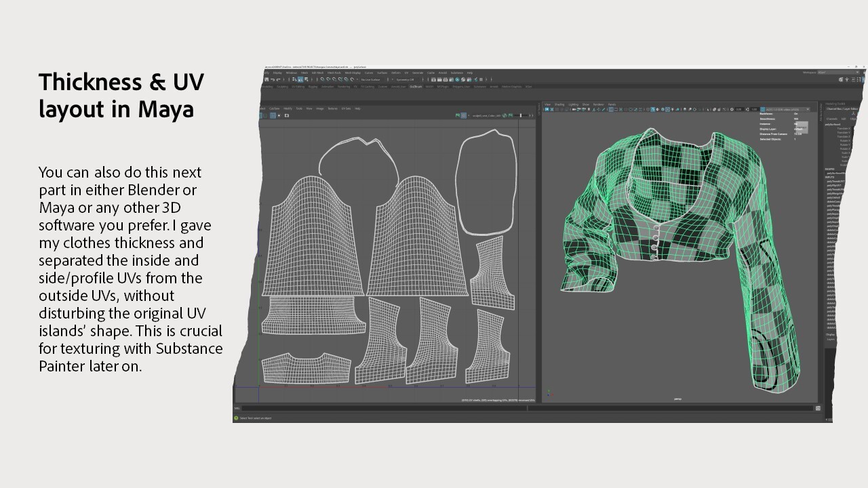Click Make Live magnet icon
The width and height of the screenshot is (868, 488).
(x=352, y=79)
